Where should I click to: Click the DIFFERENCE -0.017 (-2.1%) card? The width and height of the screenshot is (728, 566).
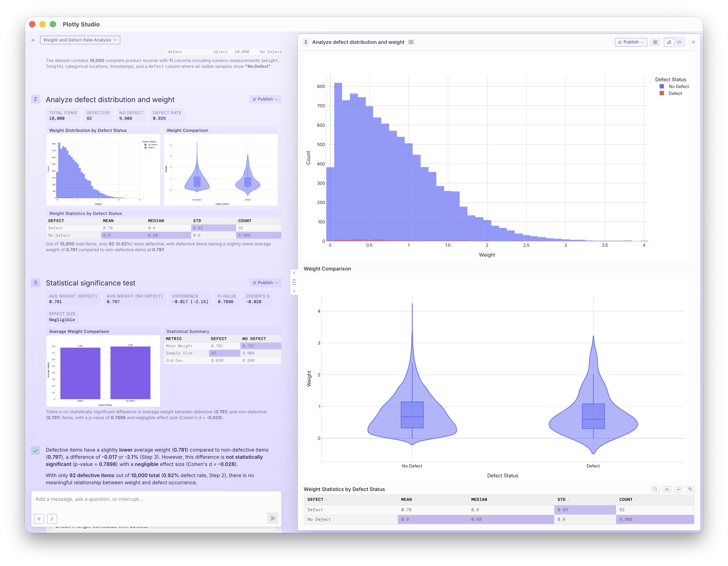pos(190,299)
